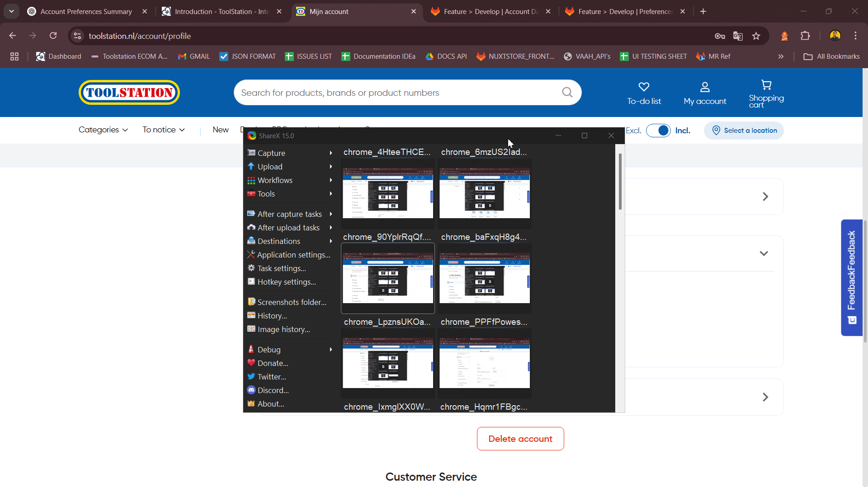
Task: Open the Shopping cart icon
Action: click(766, 85)
